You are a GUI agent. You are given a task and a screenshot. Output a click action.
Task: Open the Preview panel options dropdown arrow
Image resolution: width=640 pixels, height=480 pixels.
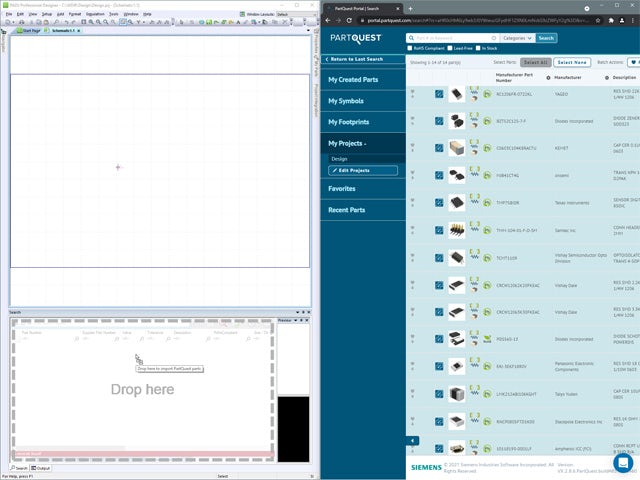coord(296,320)
